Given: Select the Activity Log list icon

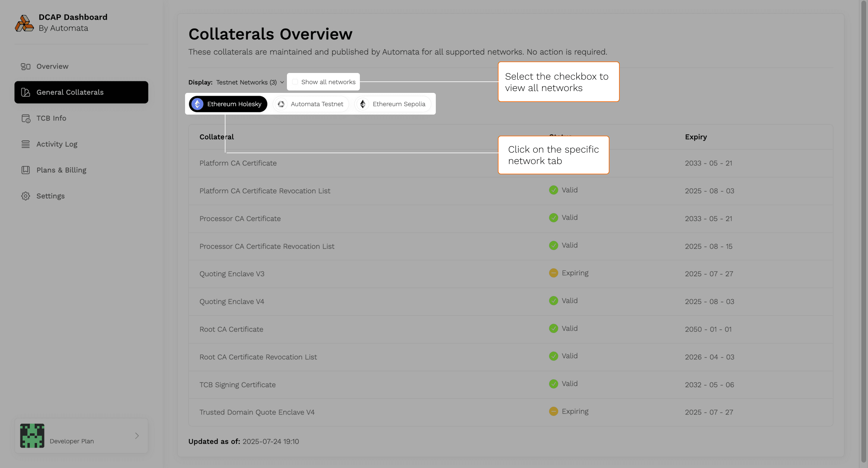Looking at the screenshot, I should tap(26, 144).
